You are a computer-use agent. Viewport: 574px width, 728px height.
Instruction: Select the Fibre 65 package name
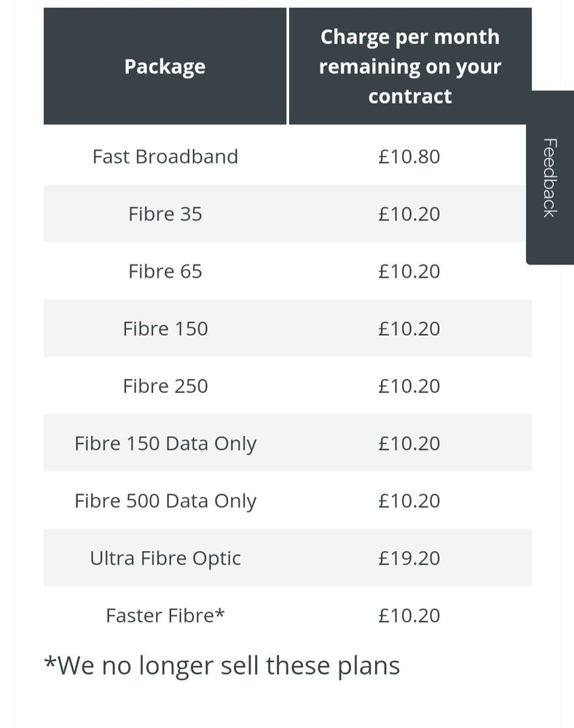(x=165, y=271)
